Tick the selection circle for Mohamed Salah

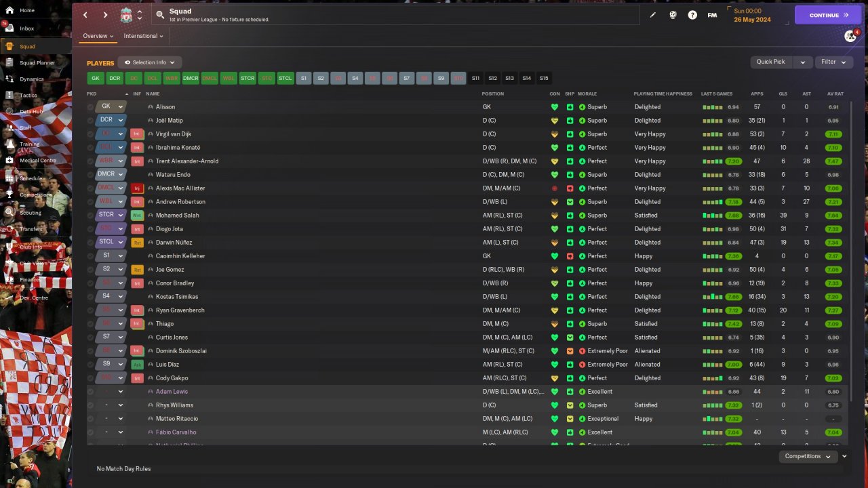point(90,216)
